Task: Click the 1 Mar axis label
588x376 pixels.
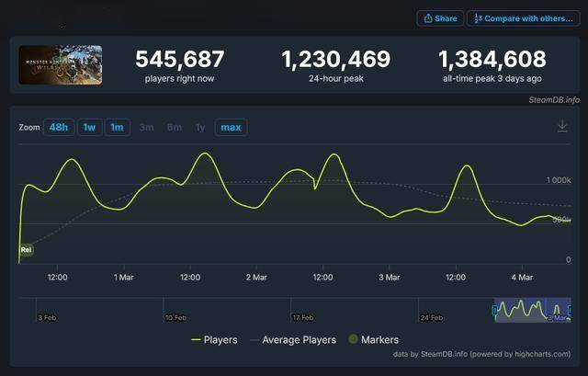Action: click(x=124, y=278)
